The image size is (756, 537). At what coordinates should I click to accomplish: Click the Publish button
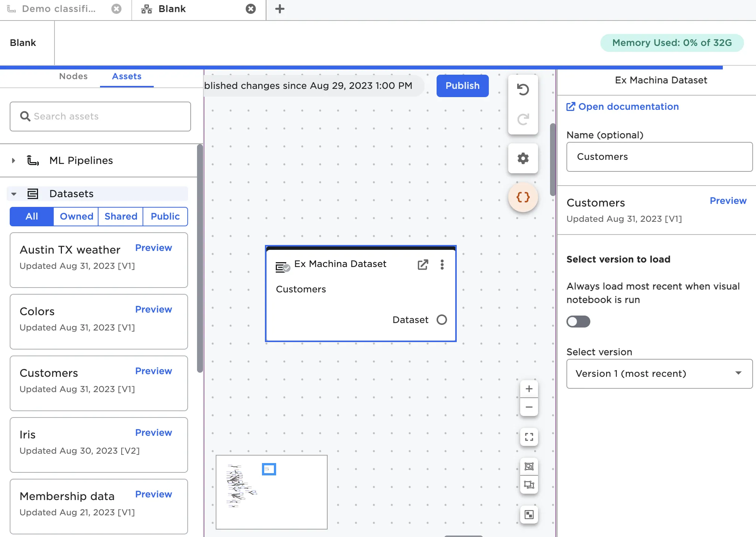point(462,86)
